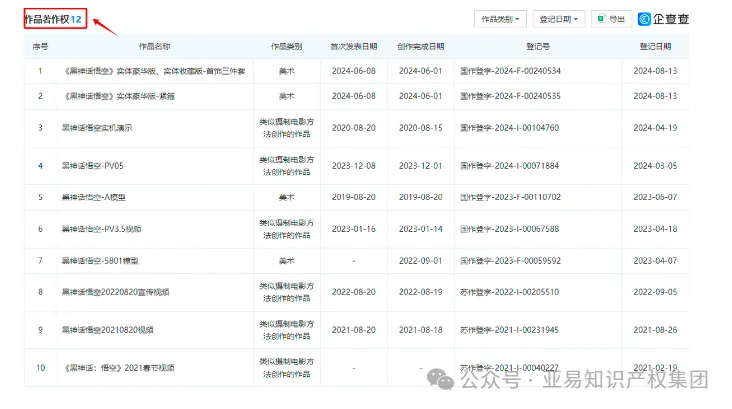Select work name 黑神话悟空-5801模型

point(100,261)
